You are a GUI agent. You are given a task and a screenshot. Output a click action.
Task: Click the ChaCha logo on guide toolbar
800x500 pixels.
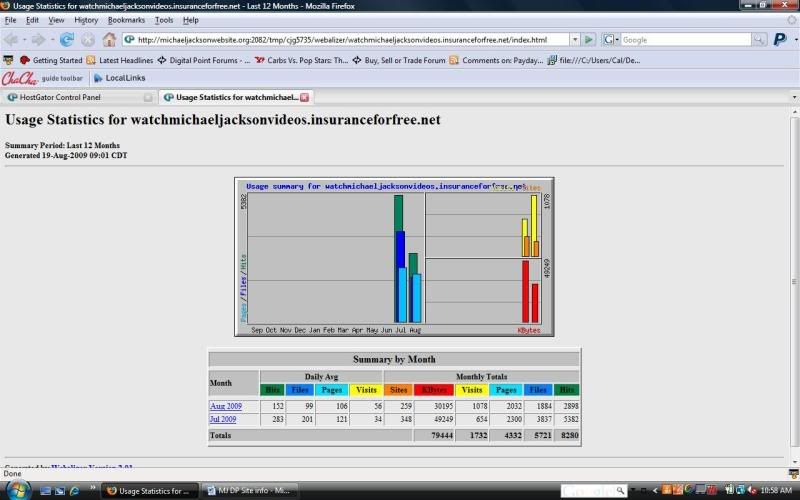click(x=19, y=78)
